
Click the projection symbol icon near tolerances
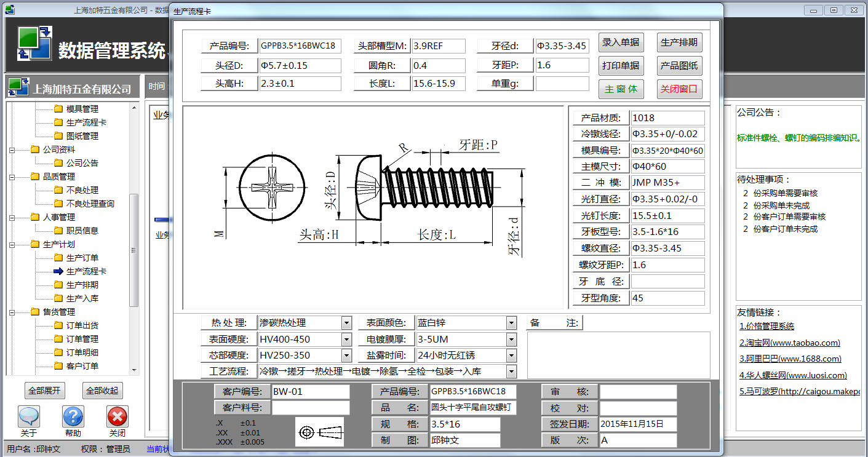click(x=319, y=432)
